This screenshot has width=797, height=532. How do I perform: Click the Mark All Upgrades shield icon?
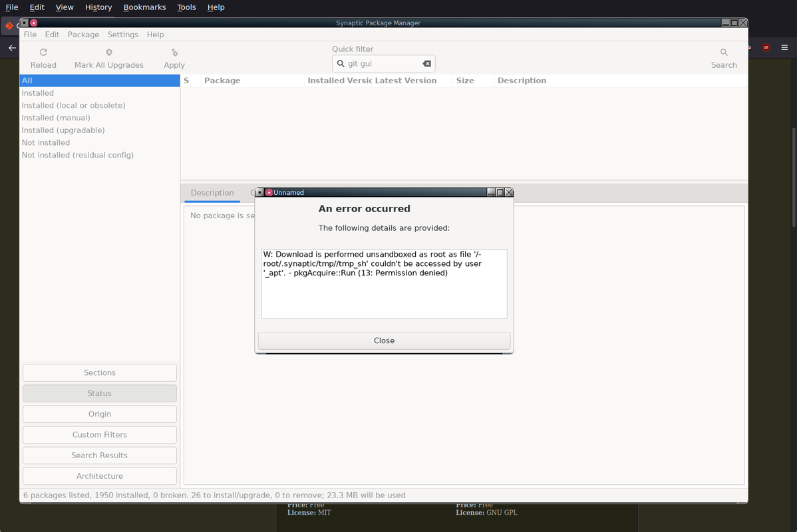[x=109, y=53]
